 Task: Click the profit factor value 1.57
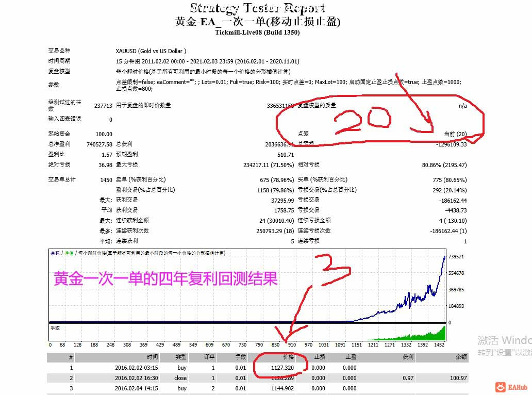click(x=107, y=155)
